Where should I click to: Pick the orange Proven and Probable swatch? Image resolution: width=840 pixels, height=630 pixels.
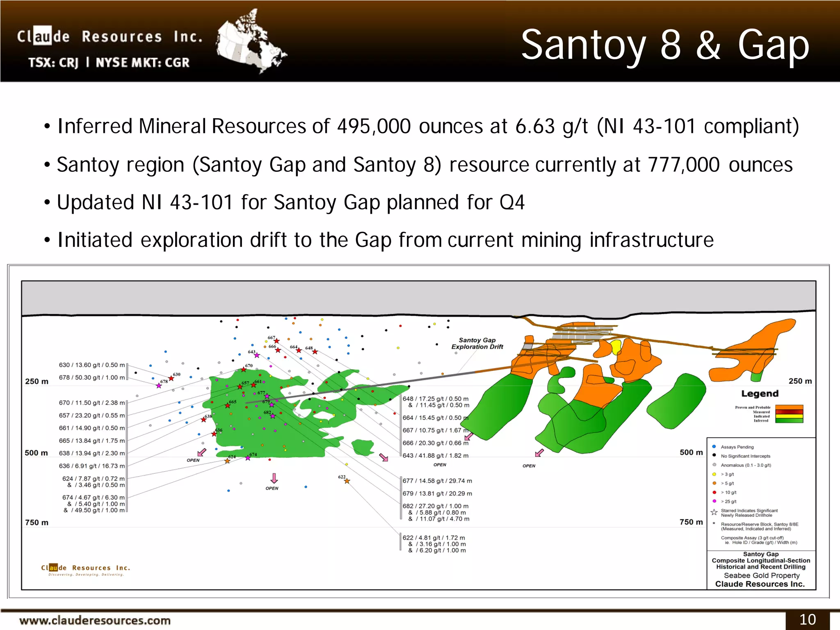tap(789, 407)
